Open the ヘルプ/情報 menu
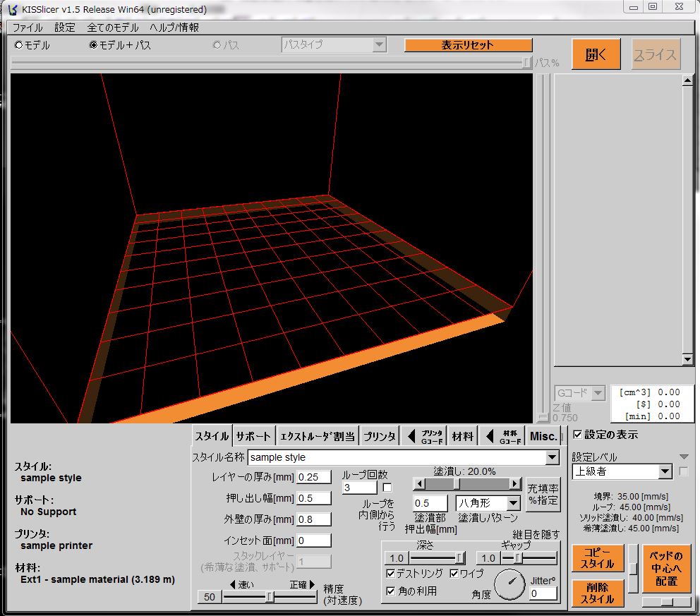The width and height of the screenshot is (700, 616). coord(174,28)
